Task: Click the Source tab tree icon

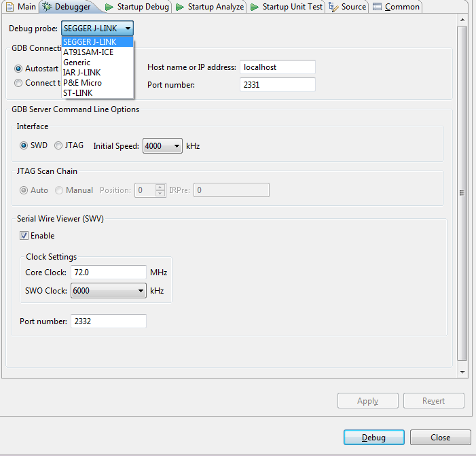Action: click(x=333, y=7)
